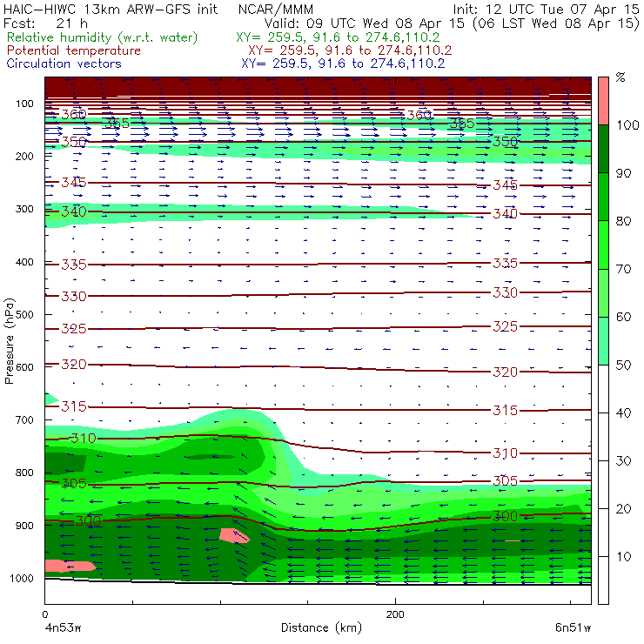Click the '200' km distance axis tick label
644x644 pixels.
(395, 614)
